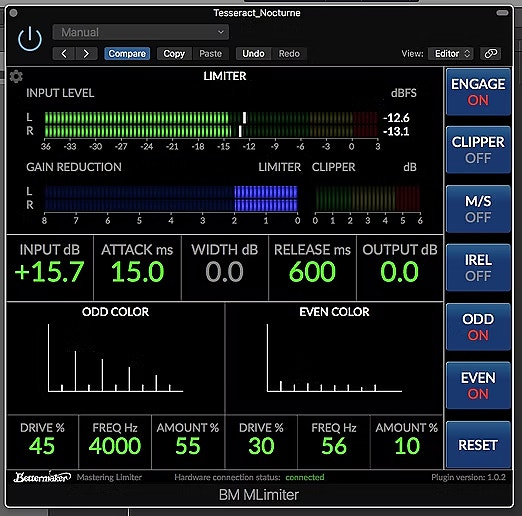Click the ODD COLOR harmonics graph
This screenshot has width=522, height=516.
115,358
